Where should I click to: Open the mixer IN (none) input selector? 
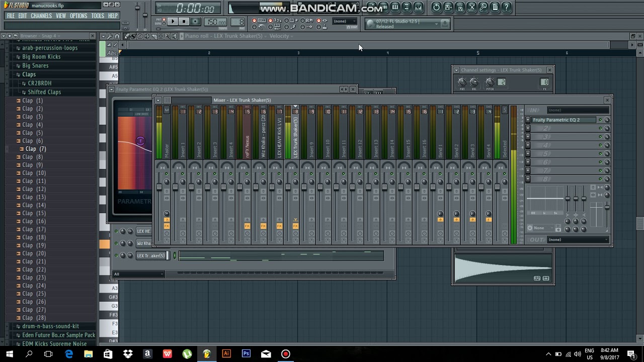tap(578, 110)
